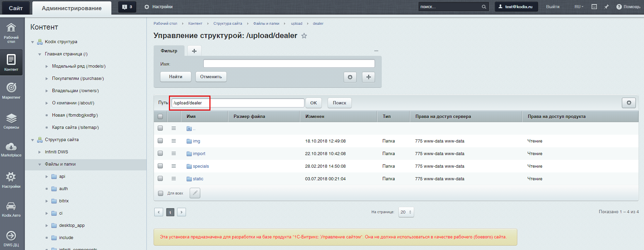
Task: Focus the Путь path input field
Action: click(x=238, y=103)
